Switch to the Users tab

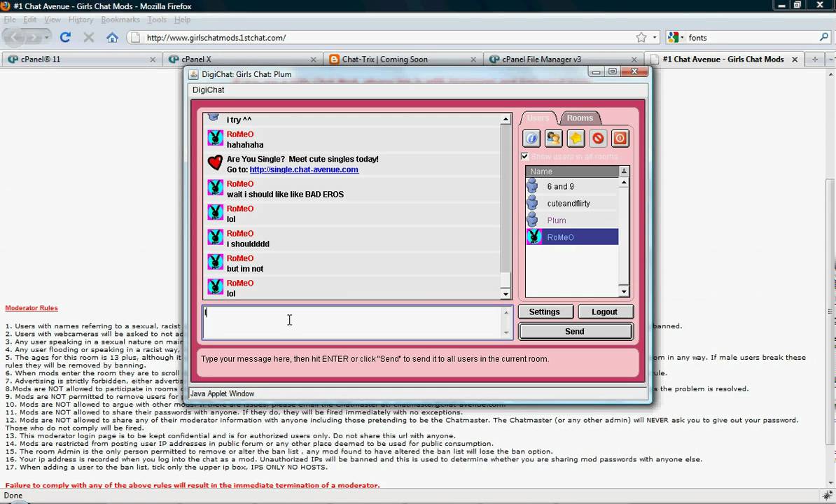[x=538, y=118]
